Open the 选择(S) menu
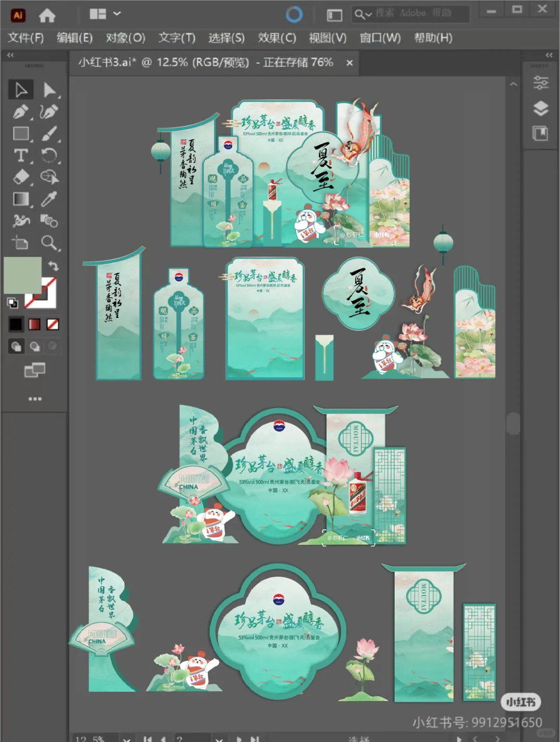Screen dimensions: 560x742 click(x=227, y=38)
